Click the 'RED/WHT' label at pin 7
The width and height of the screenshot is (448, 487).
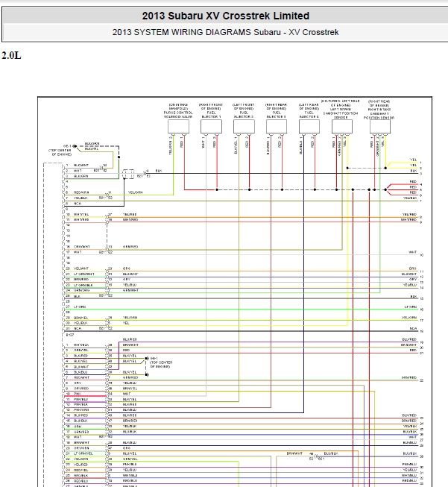point(81,377)
